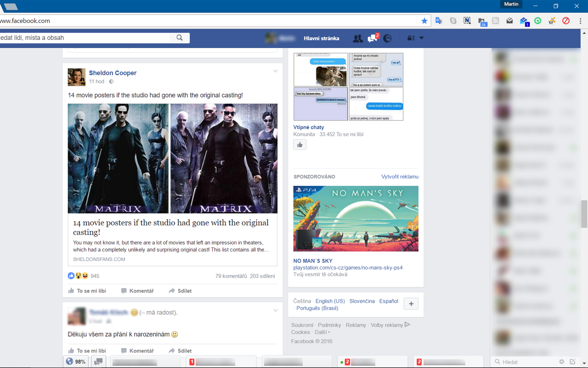Open 79 komentářů on Sheldon Cooper post
This screenshot has width=588, height=368.
coord(231,276)
